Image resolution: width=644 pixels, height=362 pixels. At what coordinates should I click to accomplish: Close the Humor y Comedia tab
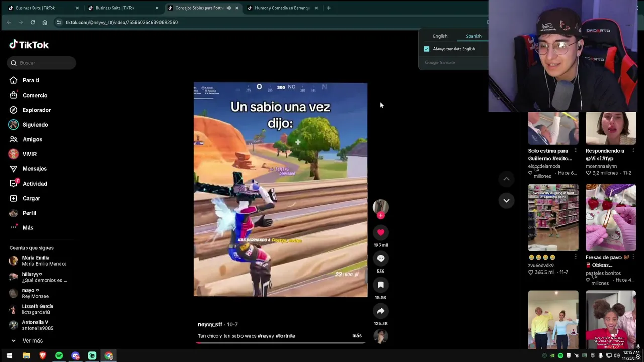[316, 8]
